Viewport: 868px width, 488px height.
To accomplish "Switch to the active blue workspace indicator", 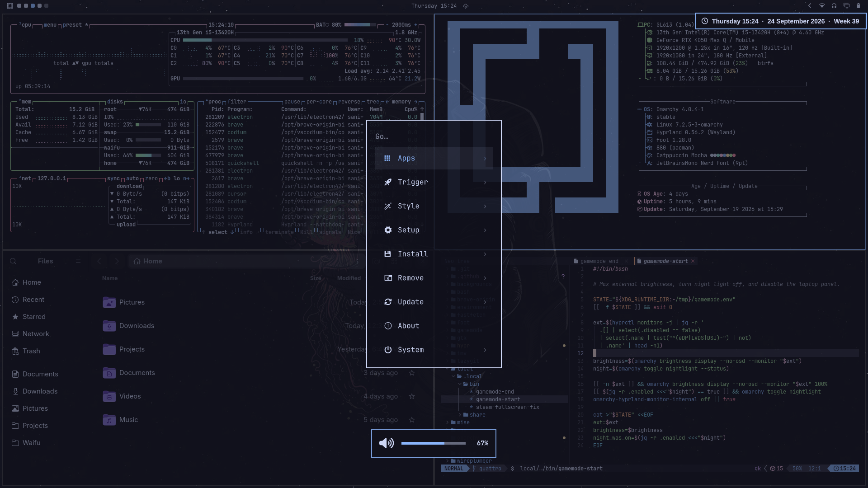I will [33, 6].
